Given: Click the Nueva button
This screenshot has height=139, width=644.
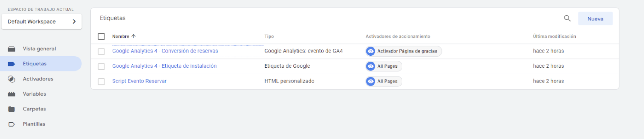Looking at the screenshot, I should [x=595, y=19].
